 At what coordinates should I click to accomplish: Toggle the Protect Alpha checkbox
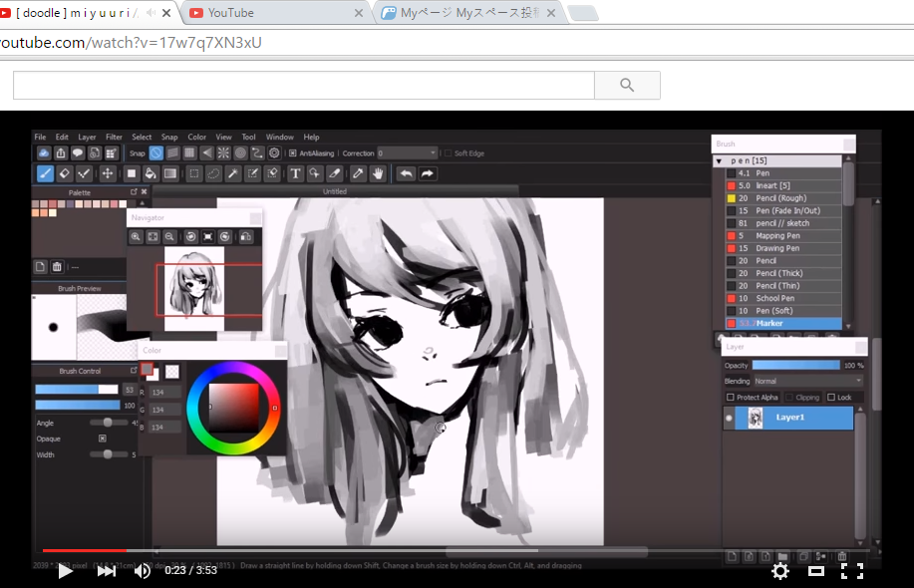pyautogui.click(x=730, y=398)
